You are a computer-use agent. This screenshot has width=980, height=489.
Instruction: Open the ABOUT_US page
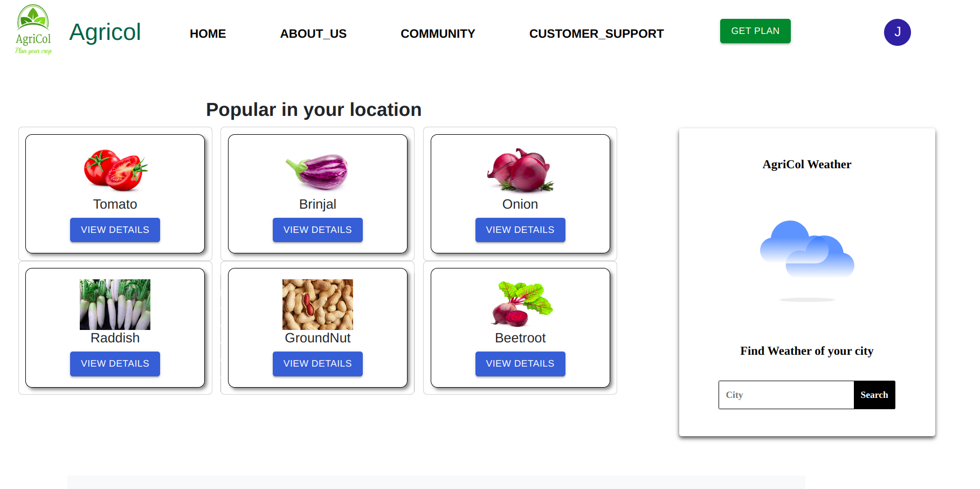pyautogui.click(x=313, y=33)
